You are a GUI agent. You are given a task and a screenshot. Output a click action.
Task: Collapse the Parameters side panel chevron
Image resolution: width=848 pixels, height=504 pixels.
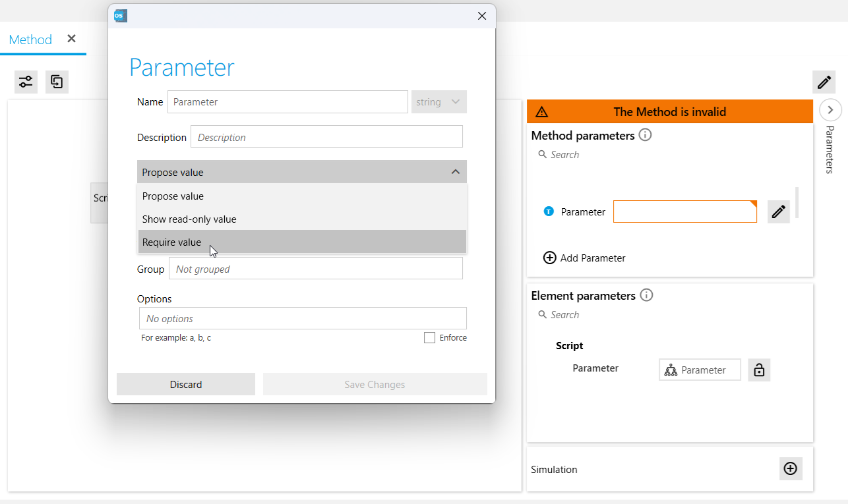pyautogui.click(x=830, y=110)
